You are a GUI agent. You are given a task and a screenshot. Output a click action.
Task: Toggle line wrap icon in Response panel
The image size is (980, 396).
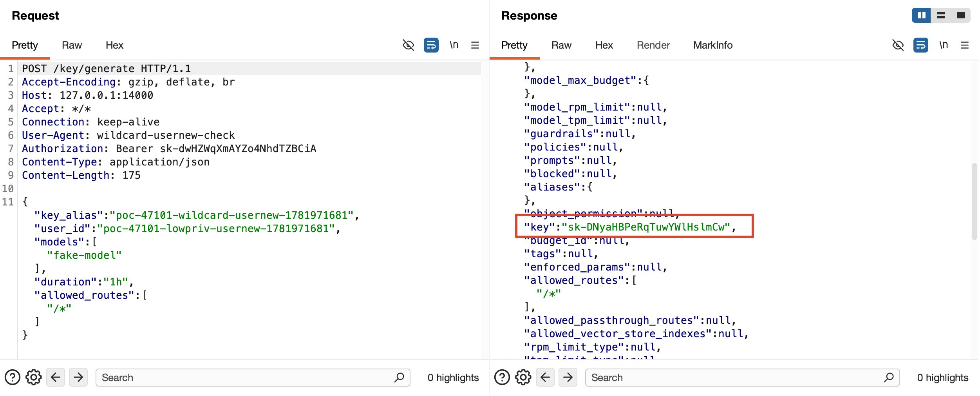coord(921,45)
